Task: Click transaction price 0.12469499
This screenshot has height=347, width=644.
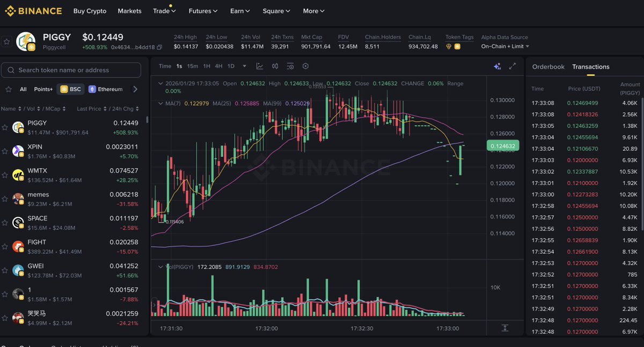Action: [582, 103]
